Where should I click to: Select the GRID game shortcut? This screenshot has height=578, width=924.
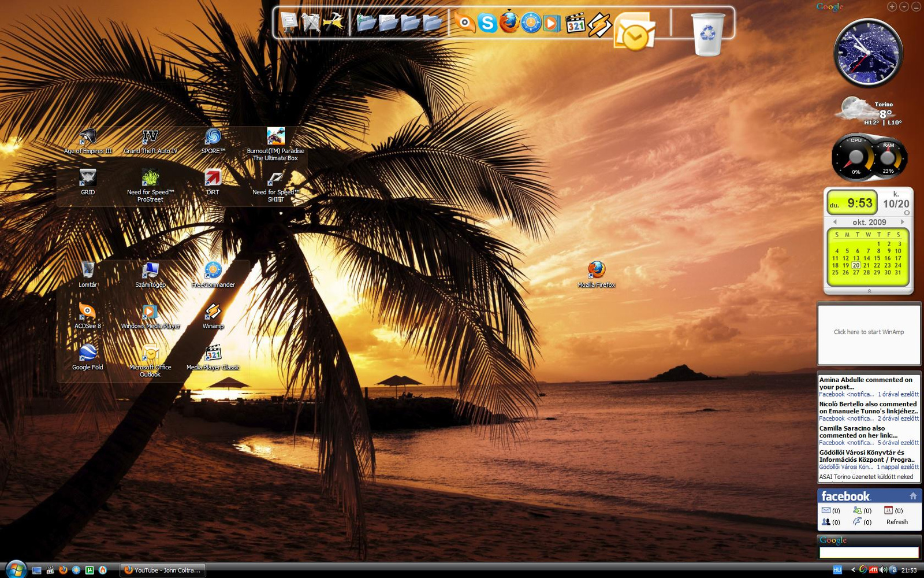click(88, 183)
